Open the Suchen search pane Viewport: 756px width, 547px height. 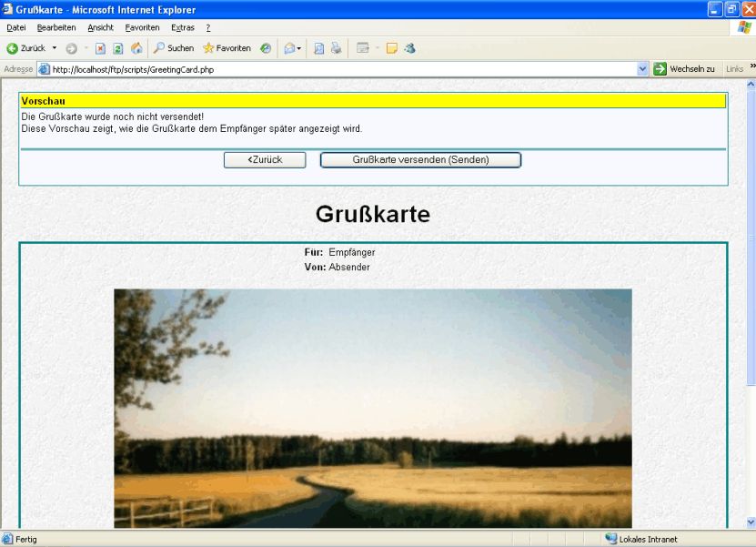174,48
